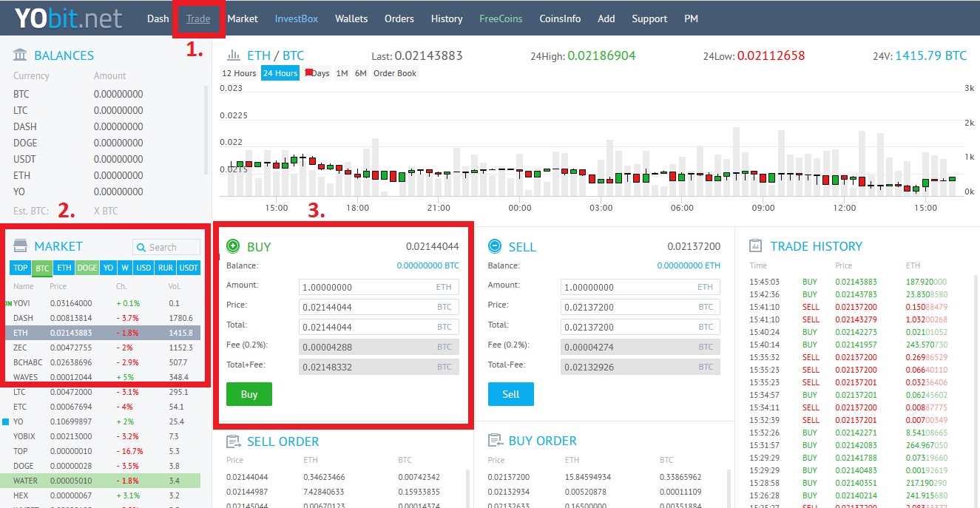
Task: Click the Market store icon
Action: click(x=21, y=245)
